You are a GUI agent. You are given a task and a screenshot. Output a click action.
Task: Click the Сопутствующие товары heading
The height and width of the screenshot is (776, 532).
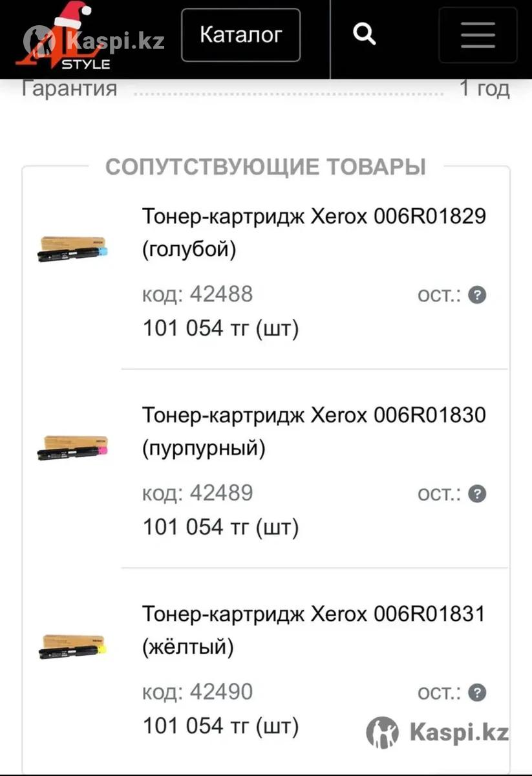pos(266,167)
